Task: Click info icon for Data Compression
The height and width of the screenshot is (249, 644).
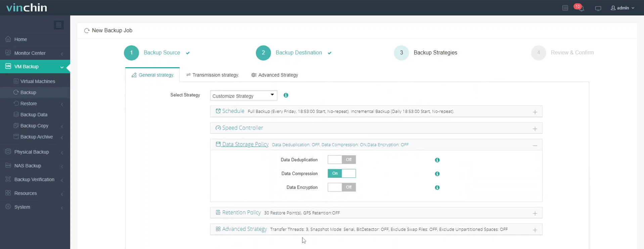Action: coord(437,174)
